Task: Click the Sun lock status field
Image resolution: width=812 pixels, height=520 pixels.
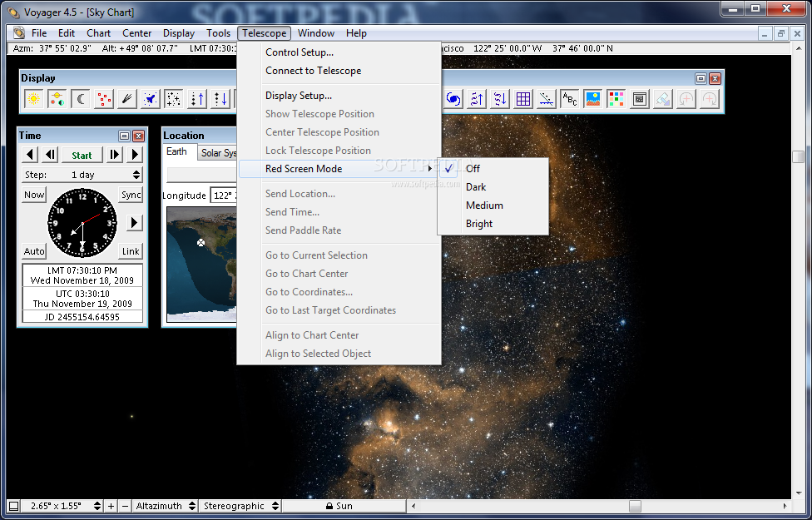Action: [x=344, y=506]
